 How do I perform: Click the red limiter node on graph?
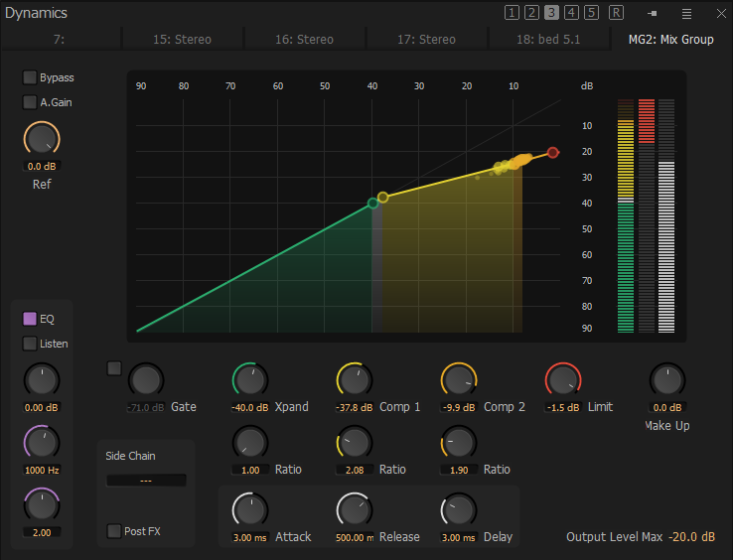coord(553,153)
